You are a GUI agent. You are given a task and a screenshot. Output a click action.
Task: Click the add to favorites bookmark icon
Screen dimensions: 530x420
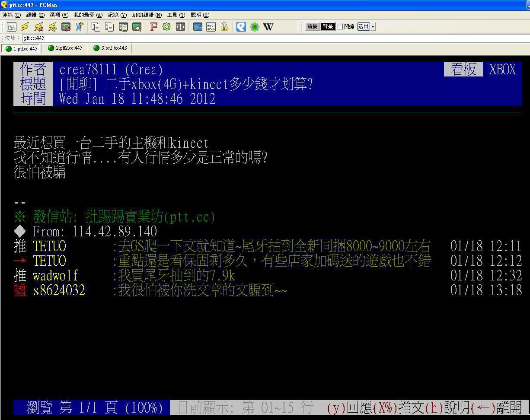tap(80, 27)
